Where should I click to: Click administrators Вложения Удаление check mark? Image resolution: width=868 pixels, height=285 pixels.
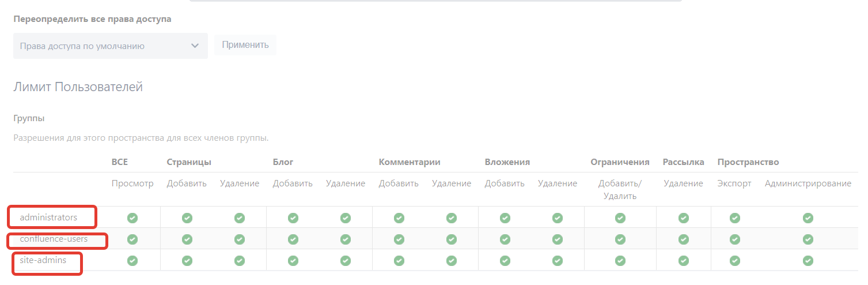(558, 218)
